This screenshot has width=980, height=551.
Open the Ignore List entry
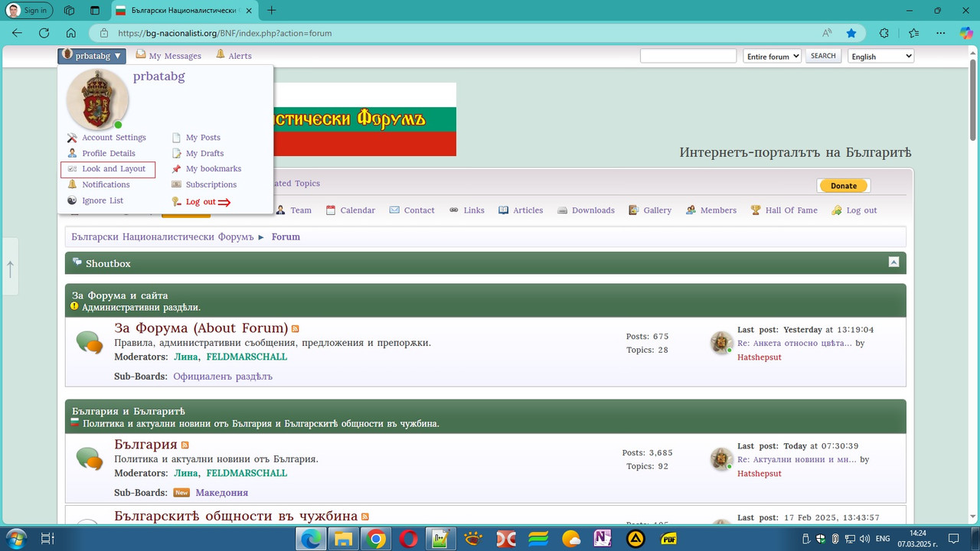(95, 201)
